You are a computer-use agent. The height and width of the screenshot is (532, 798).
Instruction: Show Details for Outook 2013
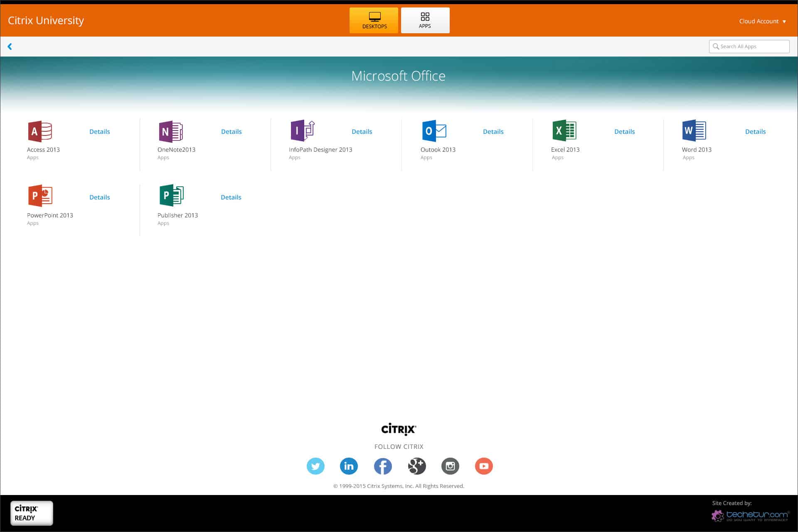click(x=493, y=131)
